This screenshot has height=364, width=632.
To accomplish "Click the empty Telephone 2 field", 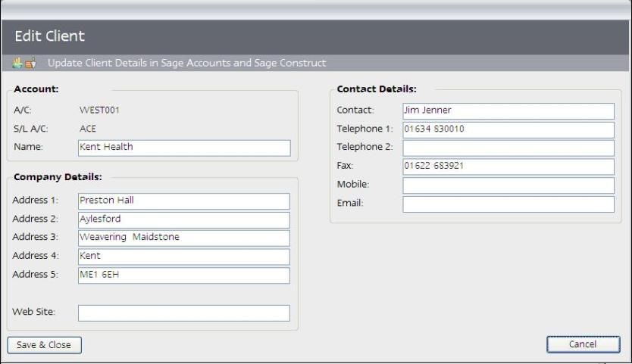I will 508,148.
